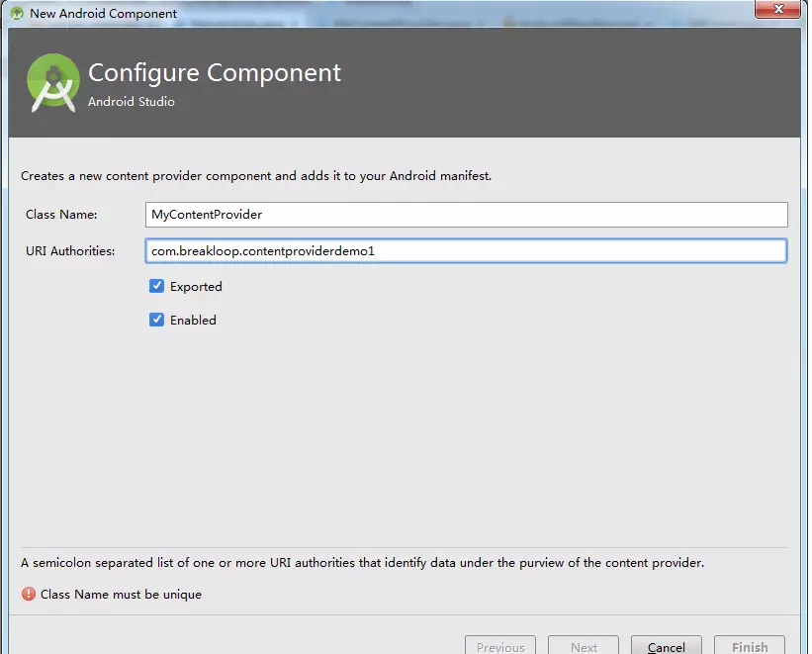Click the title bar Android icon
The height and width of the screenshot is (654, 812).
coord(17,14)
